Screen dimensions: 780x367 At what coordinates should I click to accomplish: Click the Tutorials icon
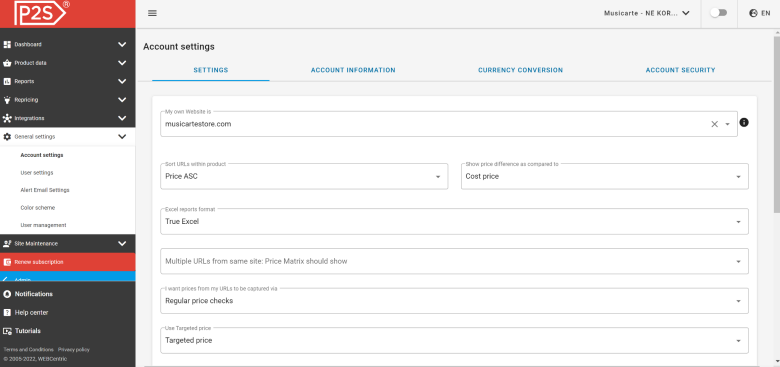coord(7,331)
